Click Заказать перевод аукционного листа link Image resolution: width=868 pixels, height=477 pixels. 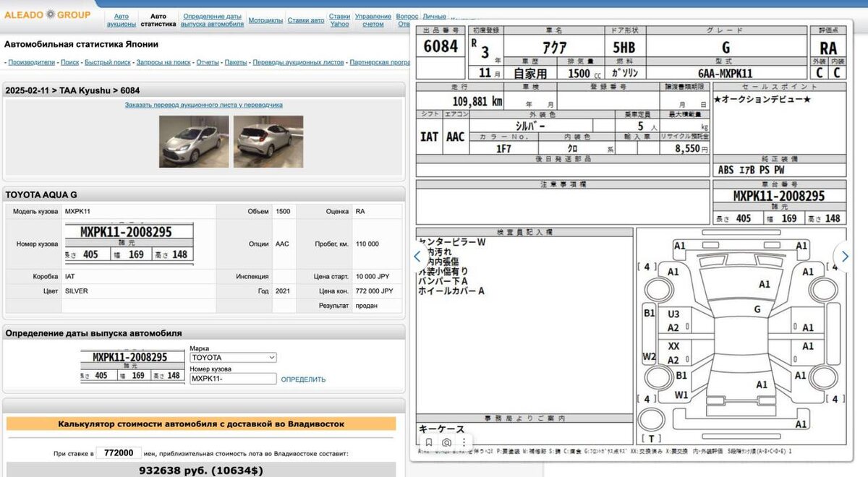coord(203,105)
